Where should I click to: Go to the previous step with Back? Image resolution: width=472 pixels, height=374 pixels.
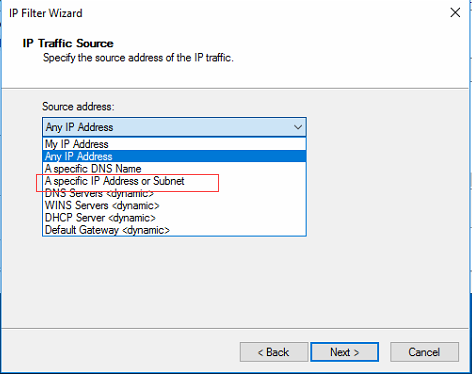pyautogui.click(x=274, y=352)
